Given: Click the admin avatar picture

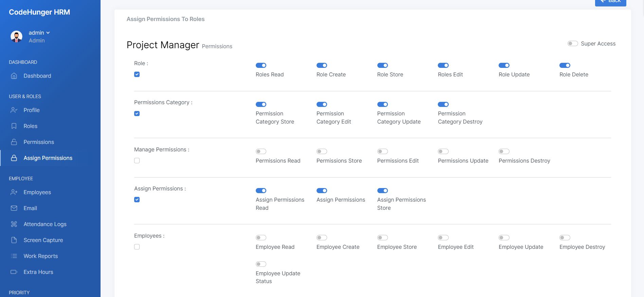Looking at the screenshot, I should pos(16,36).
